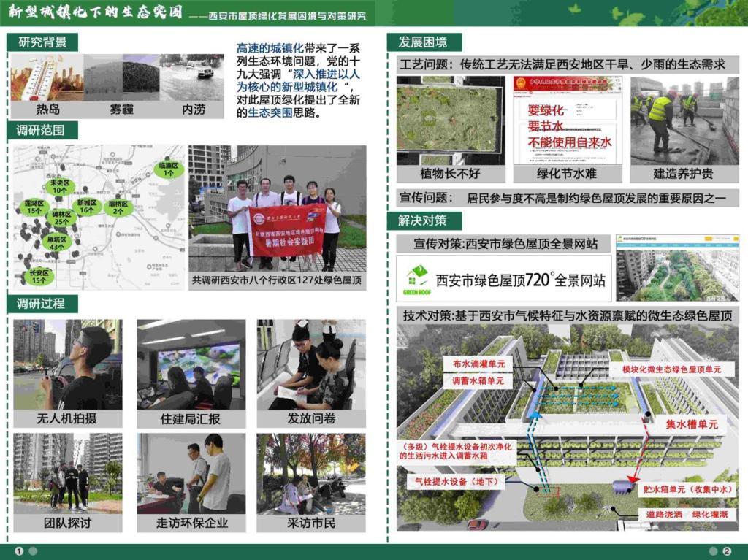The width and height of the screenshot is (748, 560).
Task: Click the 临潼区 1个 map bubble
Action: click(169, 169)
